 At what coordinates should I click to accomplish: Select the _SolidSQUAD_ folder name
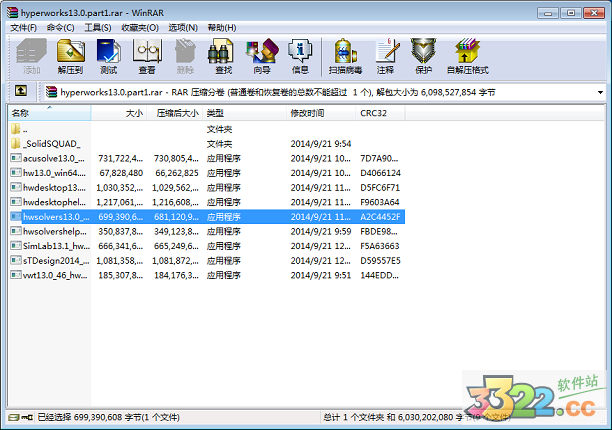52,144
